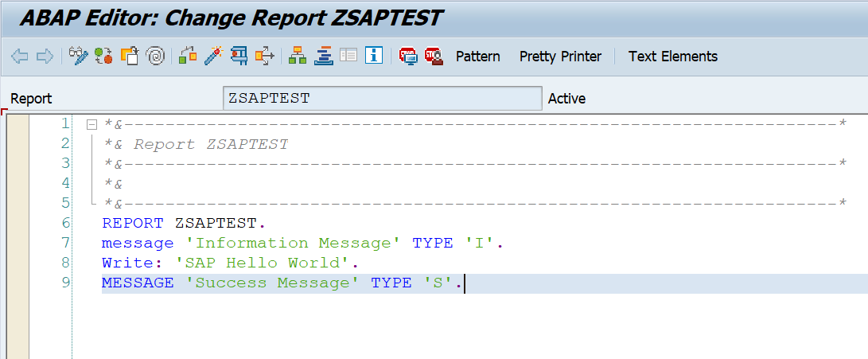
Task: Click the TYPE 'I' keyword on line 7
Action: coord(453,244)
